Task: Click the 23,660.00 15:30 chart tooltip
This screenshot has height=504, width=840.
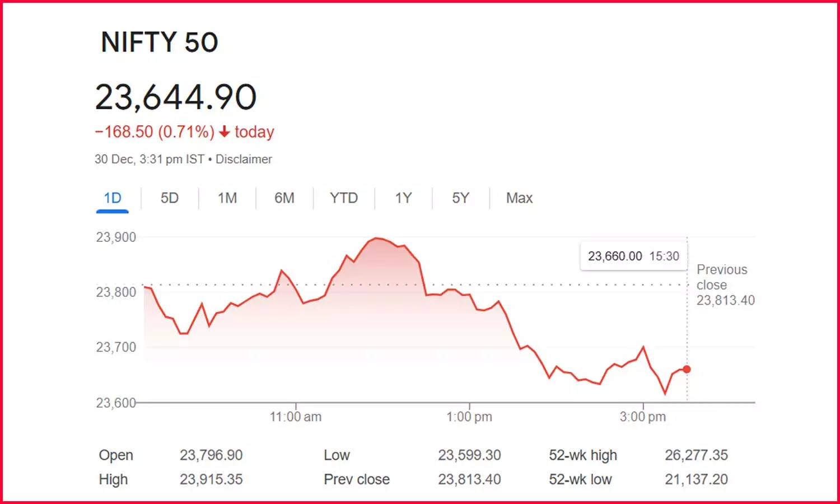Action: (633, 256)
